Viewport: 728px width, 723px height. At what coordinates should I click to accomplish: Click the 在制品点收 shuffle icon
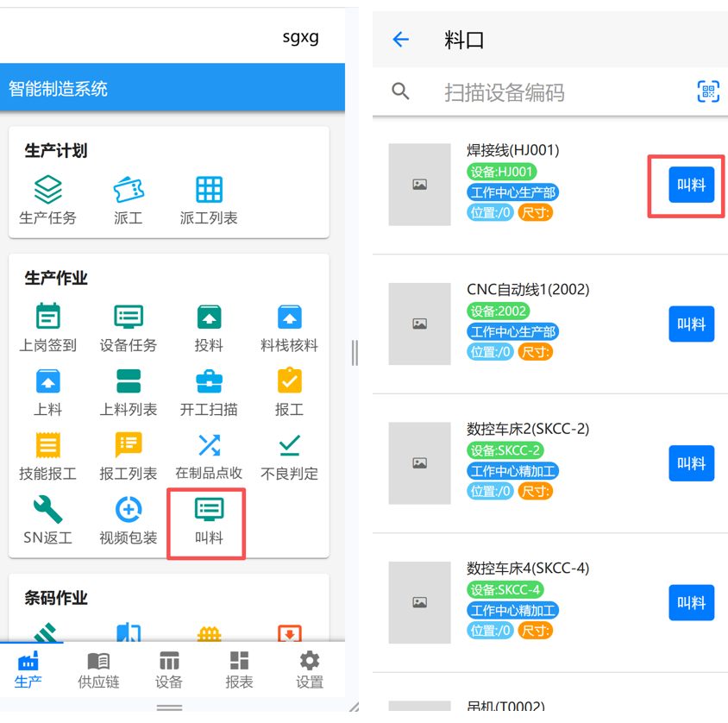(x=209, y=445)
